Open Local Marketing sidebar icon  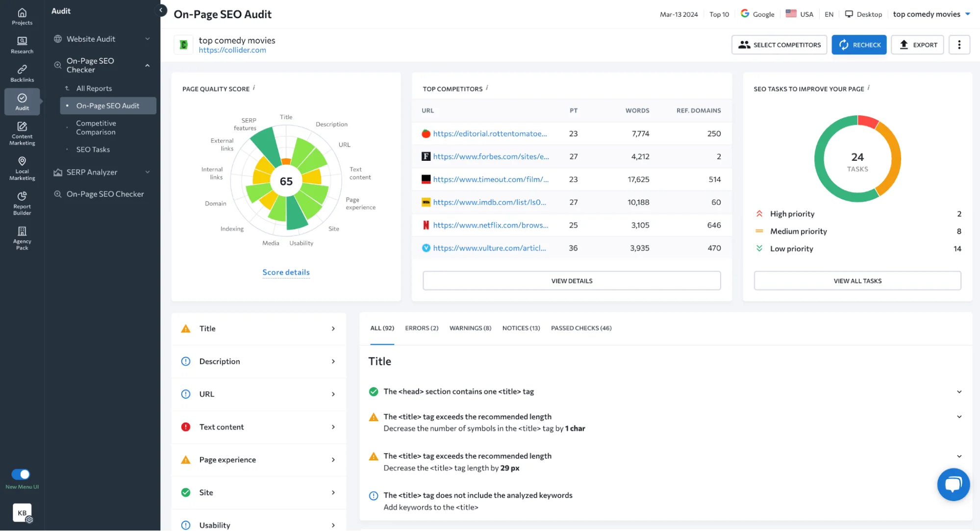[x=22, y=169]
